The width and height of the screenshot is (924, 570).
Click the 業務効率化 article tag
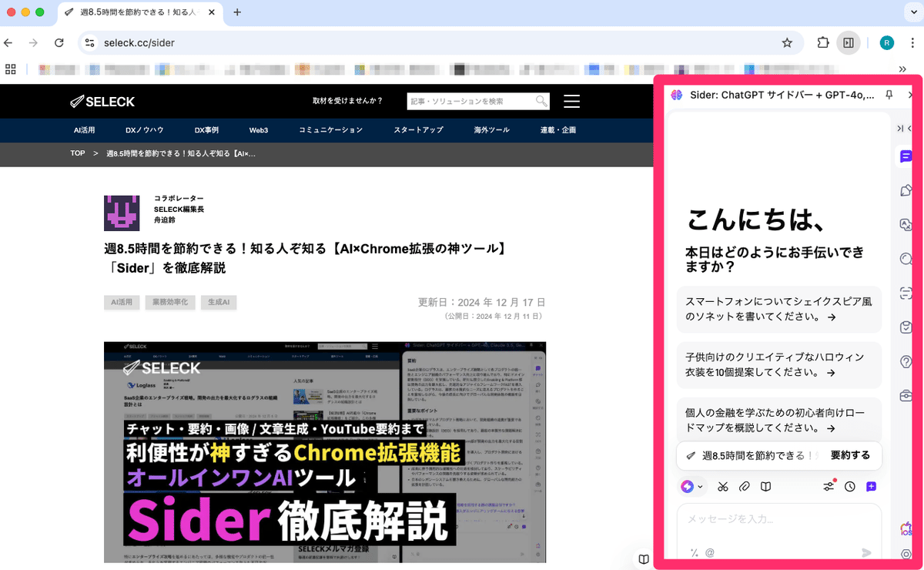tap(169, 303)
